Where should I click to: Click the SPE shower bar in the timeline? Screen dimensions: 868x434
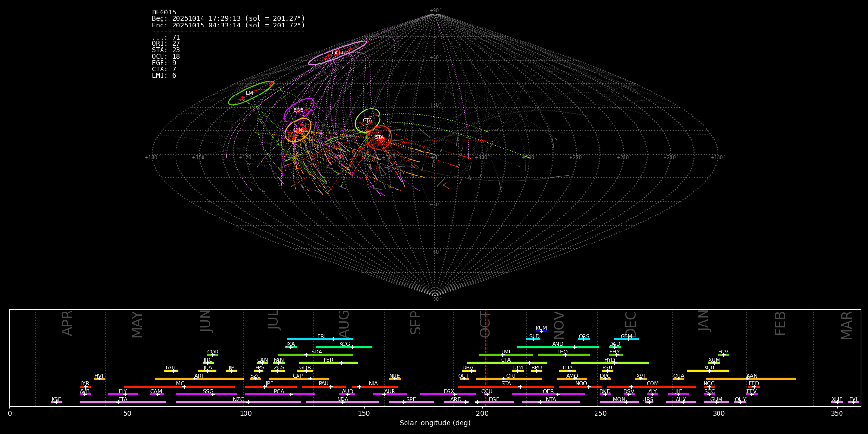coord(411,402)
